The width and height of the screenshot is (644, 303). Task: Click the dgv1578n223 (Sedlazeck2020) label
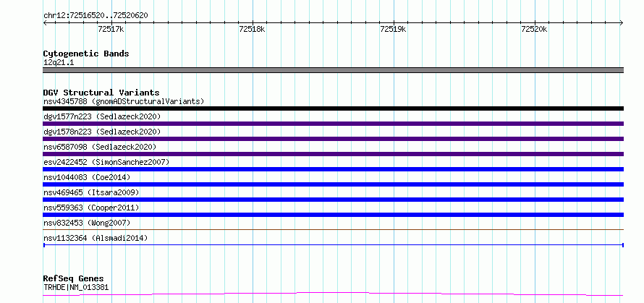[102, 132]
